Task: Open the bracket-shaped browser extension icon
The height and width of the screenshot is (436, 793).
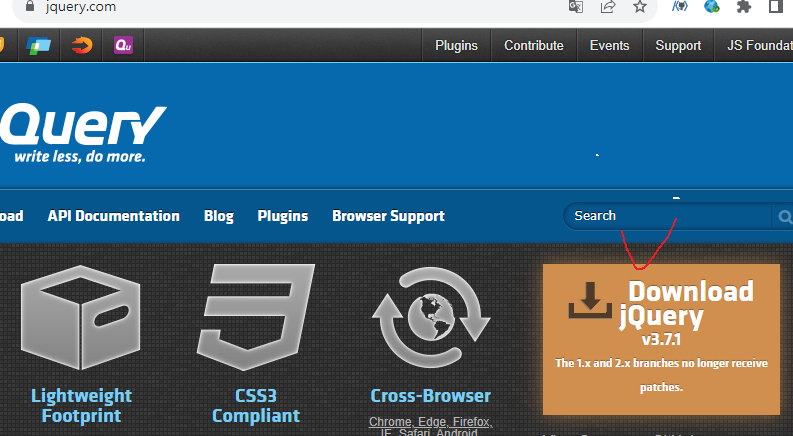Action: pos(680,6)
